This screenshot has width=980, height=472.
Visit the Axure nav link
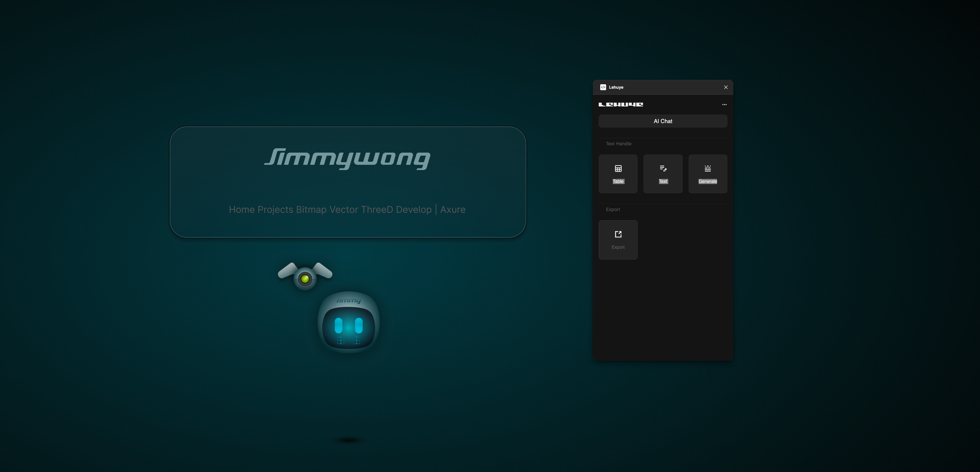tap(452, 210)
